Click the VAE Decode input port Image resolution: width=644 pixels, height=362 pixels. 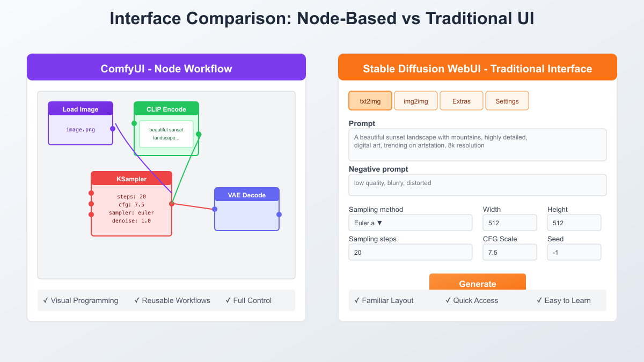click(215, 209)
